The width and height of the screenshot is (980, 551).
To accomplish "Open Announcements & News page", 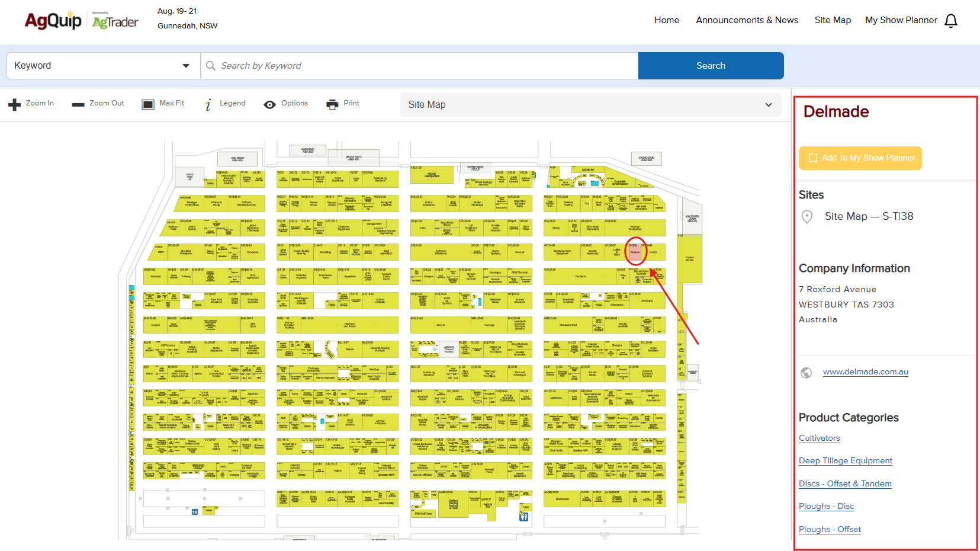I will (x=747, y=20).
